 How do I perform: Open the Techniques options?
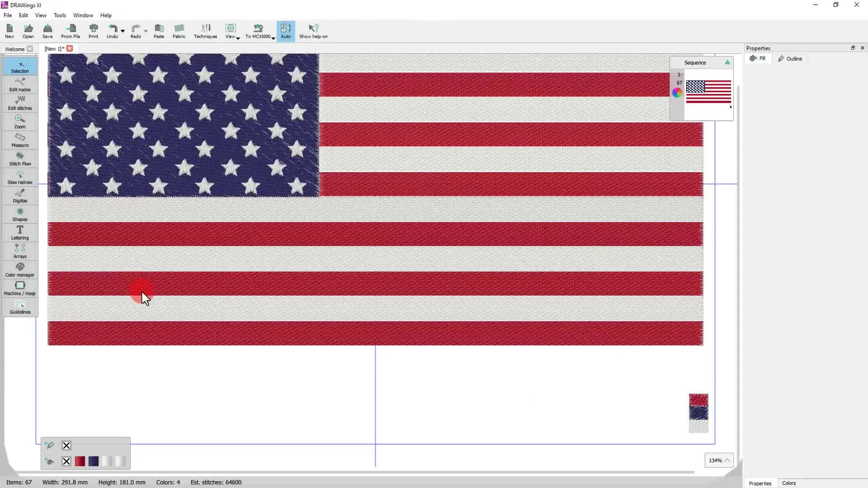[205, 31]
